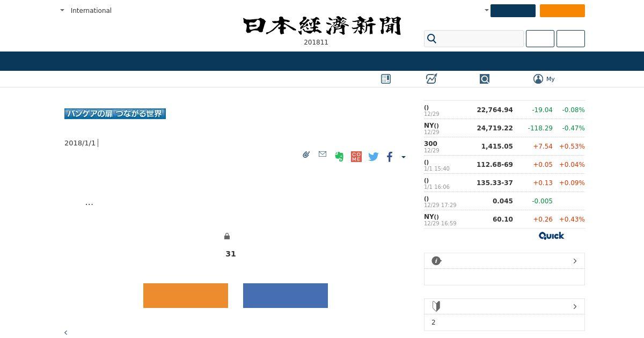Share the article via the envelope icon

pyautogui.click(x=323, y=154)
